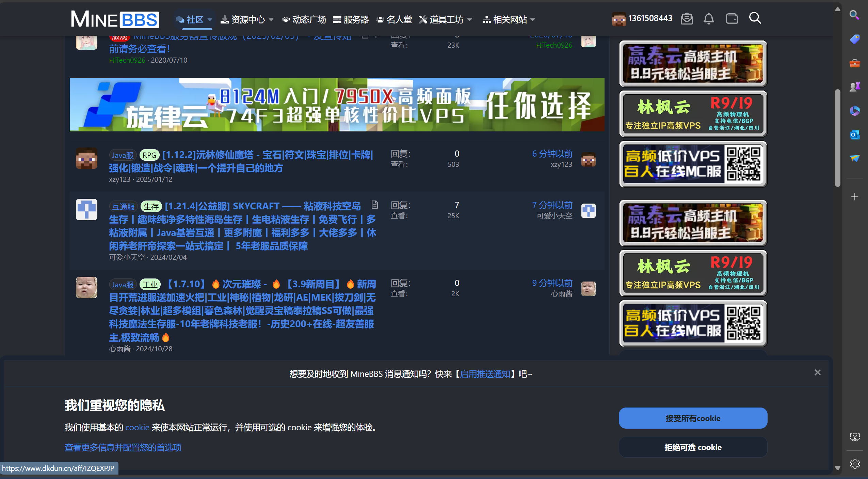This screenshot has width=868, height=479.
Task: Open the 相关网站 nav item
Action: [505, 20]
